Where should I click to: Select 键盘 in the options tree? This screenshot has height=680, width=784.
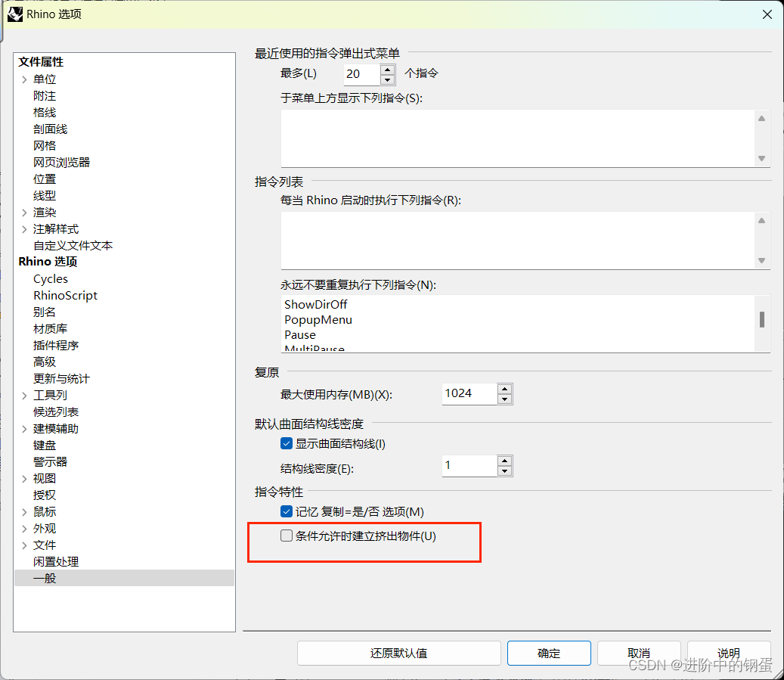45,446
